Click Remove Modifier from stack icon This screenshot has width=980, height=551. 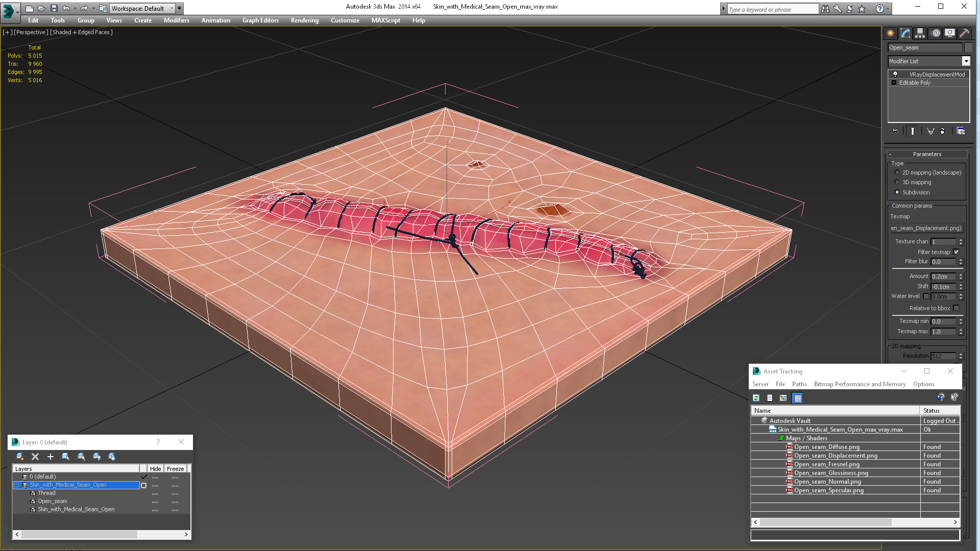point(943,131)
